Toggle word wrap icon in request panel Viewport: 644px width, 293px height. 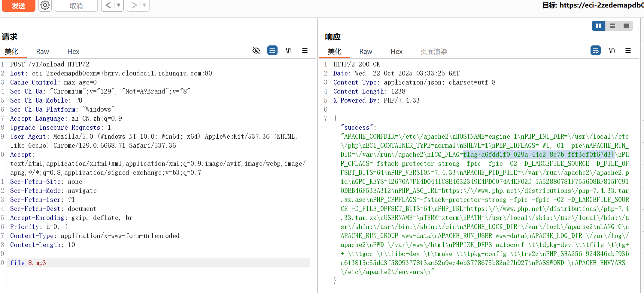point(272,50)
